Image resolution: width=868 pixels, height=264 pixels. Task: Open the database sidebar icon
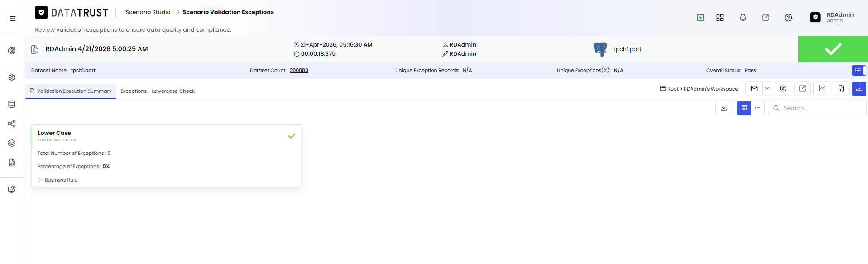(x=12, y=104)
